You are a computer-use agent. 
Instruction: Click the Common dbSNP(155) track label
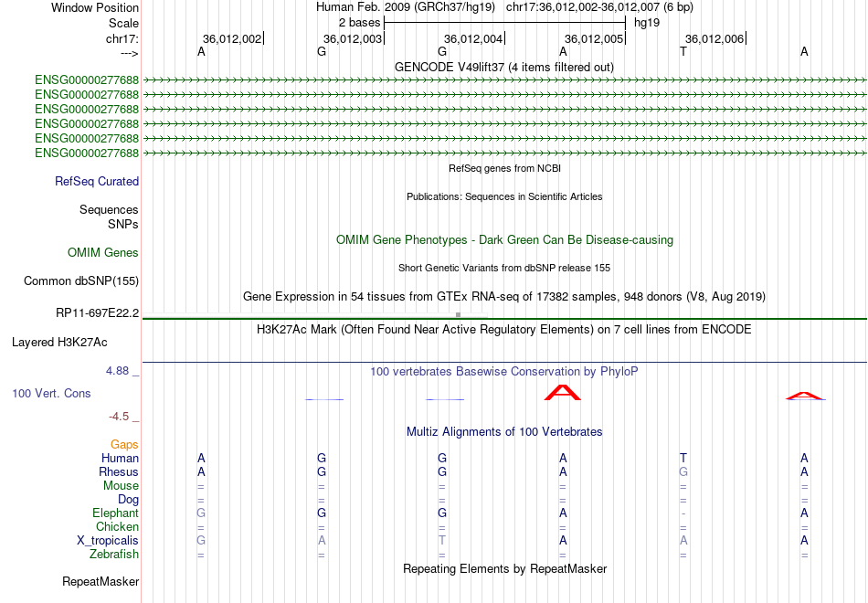coord(81,280)
